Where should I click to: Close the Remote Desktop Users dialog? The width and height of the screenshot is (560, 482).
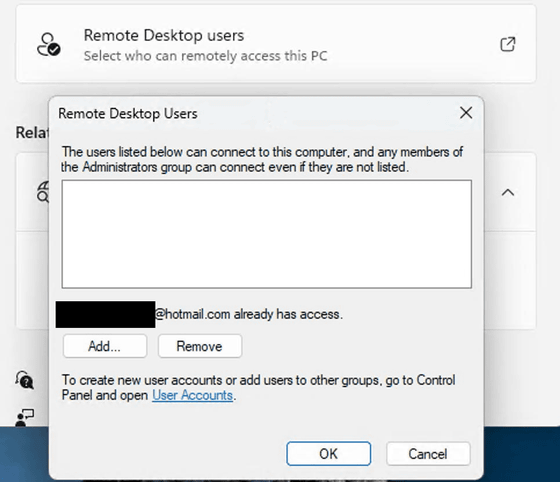coord(466,113)
